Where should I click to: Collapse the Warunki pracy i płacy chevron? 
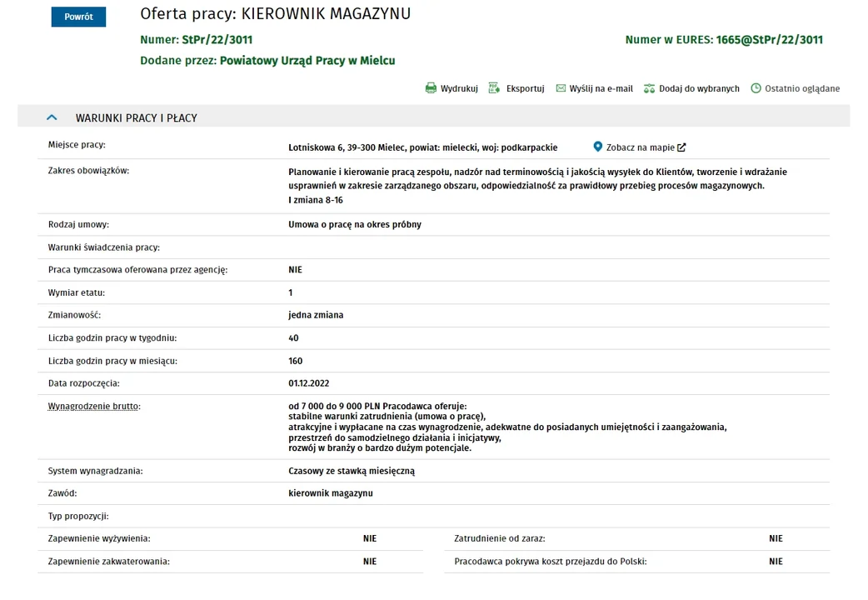pyautogui.click(x=52, y=117)
